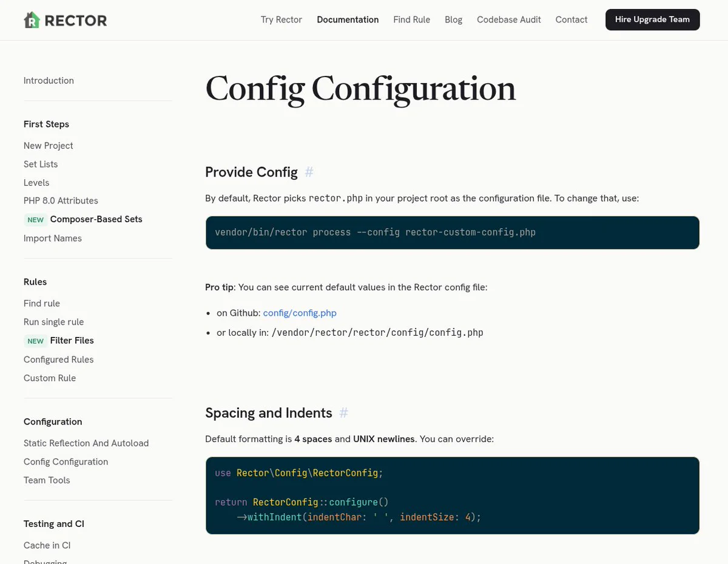The height and width of the screenshot is (564, 728).
Task: Click the vendor/bin/rector process command code block
Action: pos(452,233)
